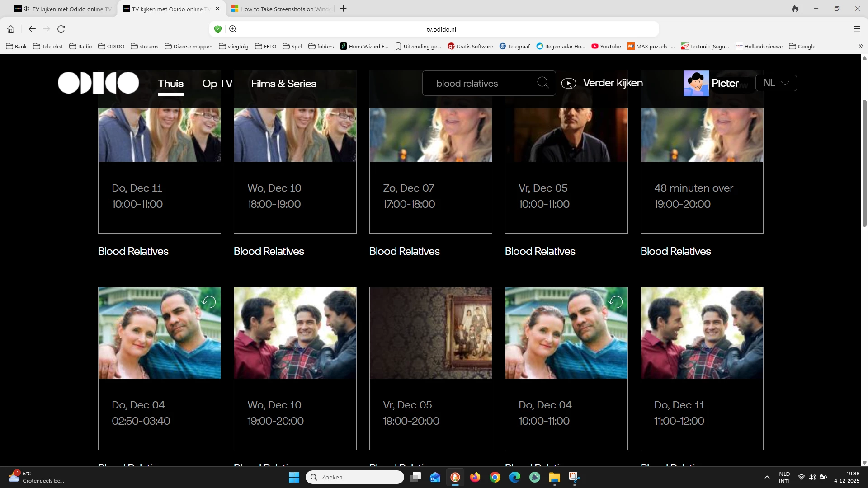Open Firefox from the taskbar

click(475, 477)
